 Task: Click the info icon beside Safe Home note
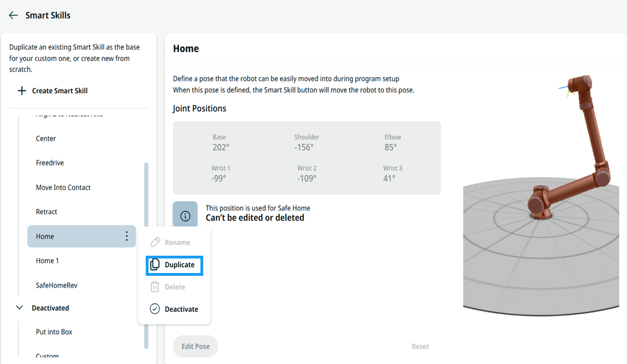[185, 215]
